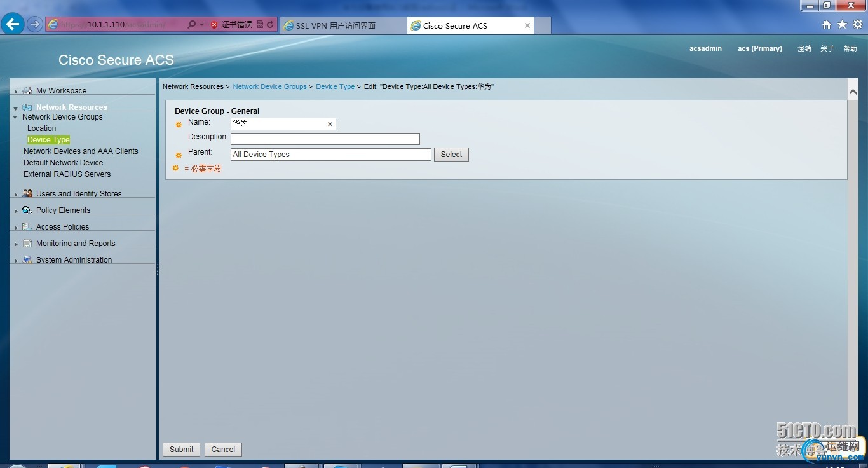The height and width of the screenshot is (468, 868).
Task: Click 帮助 help link
Action: pyautogui.click(x=850, y=48)
